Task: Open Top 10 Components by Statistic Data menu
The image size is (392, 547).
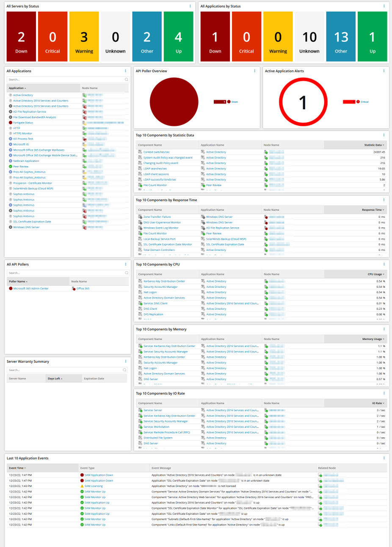Action: [x=384, y=136]
